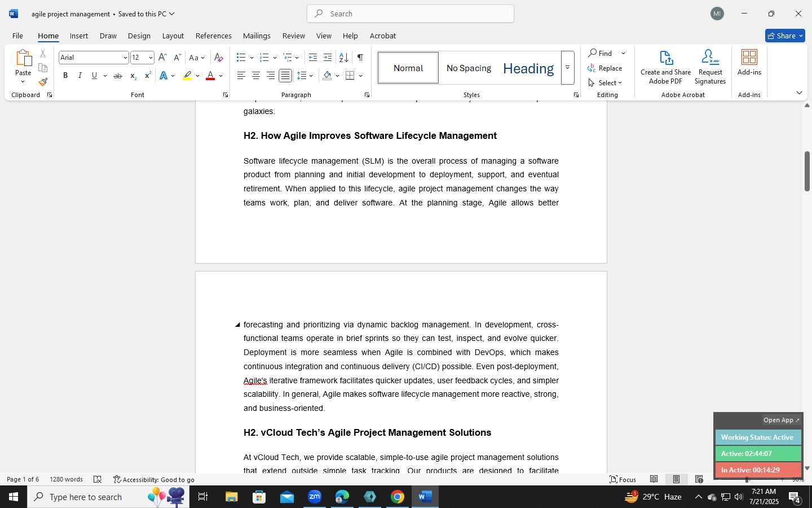The image size is (812, 508).
Task: Open the Select dropdown in Editing
Action: pyautogui.click(x=604, y=82)
